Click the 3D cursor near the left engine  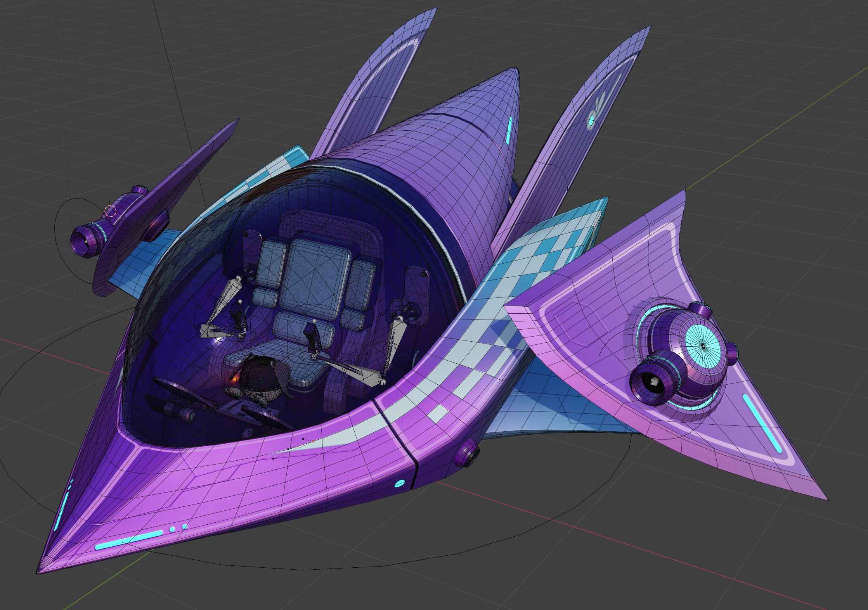click(x=110, y=211)
